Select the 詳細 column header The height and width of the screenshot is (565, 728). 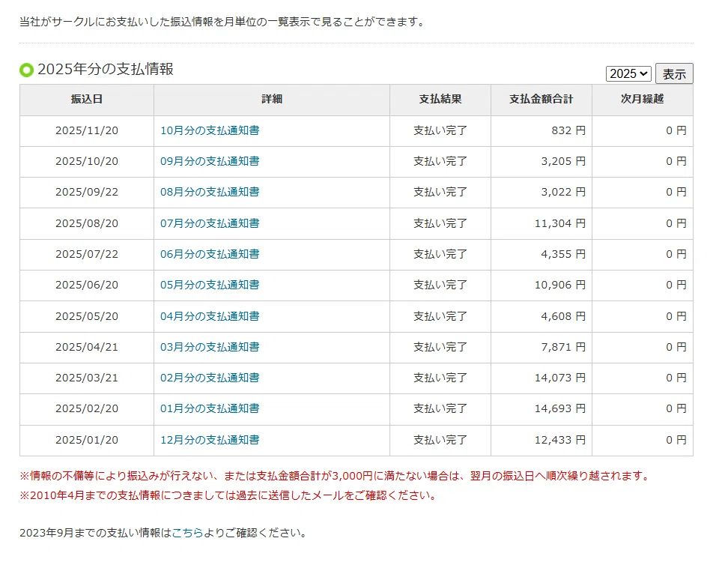272,99
